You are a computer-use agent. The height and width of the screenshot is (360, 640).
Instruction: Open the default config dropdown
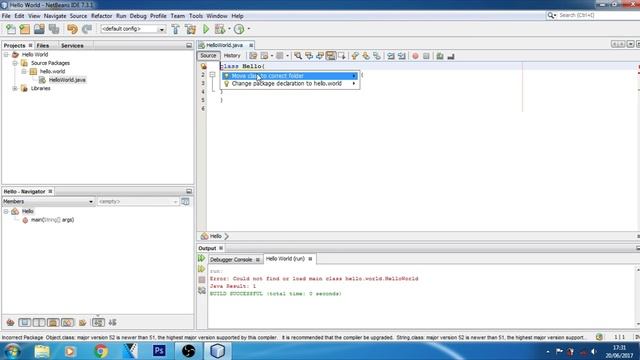(162, 29)
